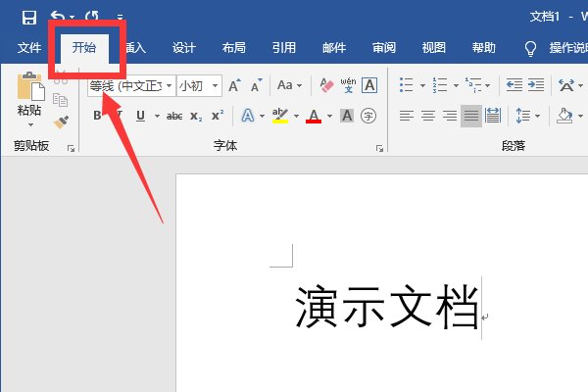The width and height of the screenshot is (588, 392).
Task: Save the document with the floppy icon
Action: pyautogui.click(x=29, y=17)
